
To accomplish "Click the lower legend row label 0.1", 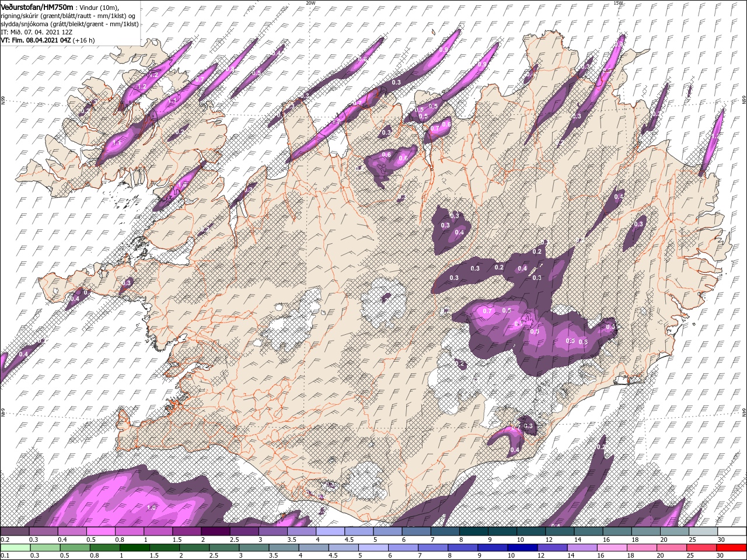I will point(5,555).
